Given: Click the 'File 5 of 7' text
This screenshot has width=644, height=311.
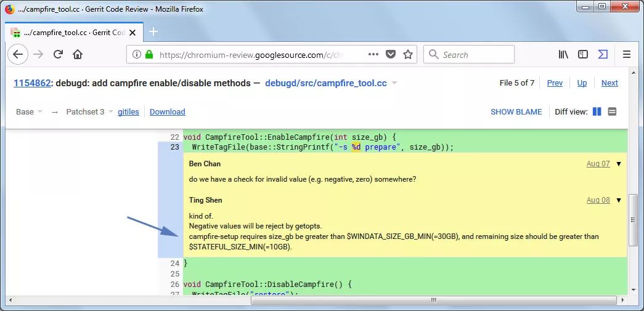Looking at the screenshot, I should tap(516, 83).
